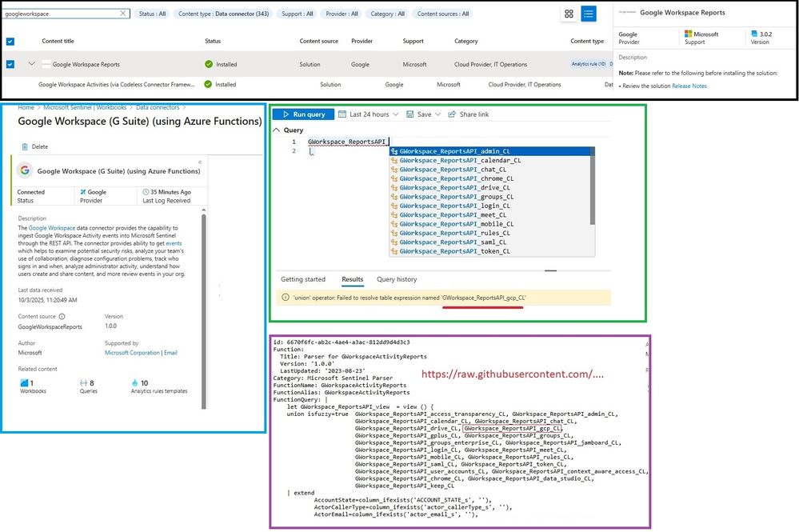Click into the googleworkspace search input
Viewport: 799px width, 532px height.
[61, 14]
